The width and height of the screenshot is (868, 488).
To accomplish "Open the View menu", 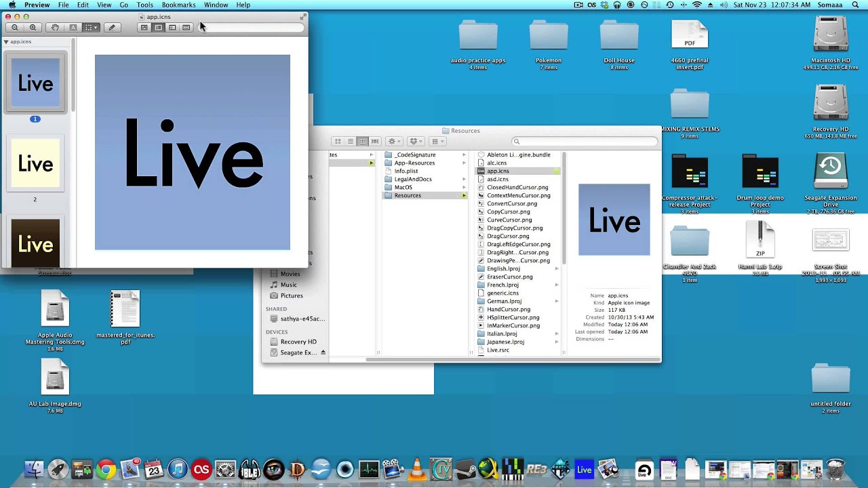I will [x=104, y=5].
